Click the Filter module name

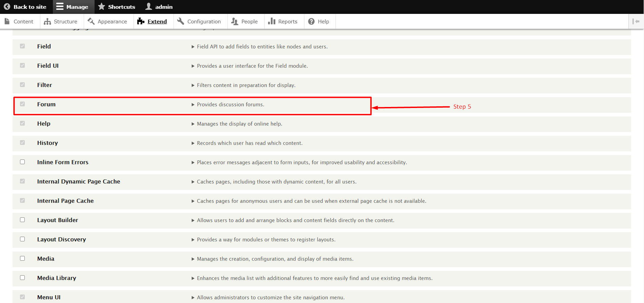44,85
